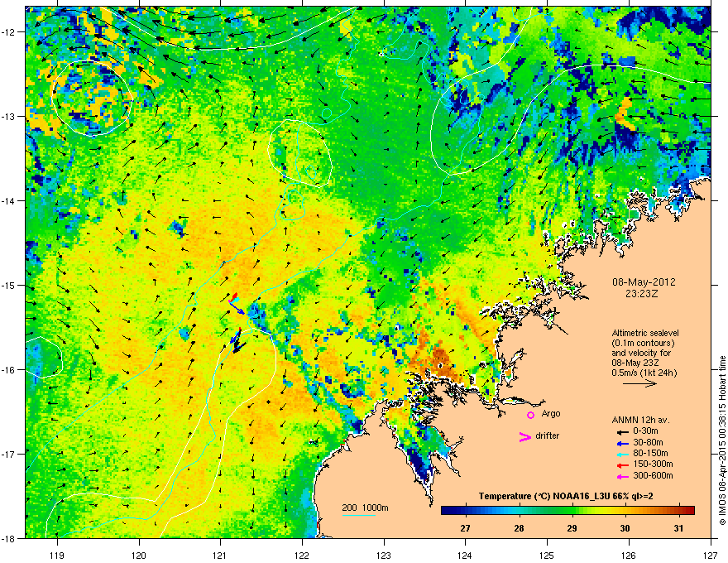
Task: Click the 'Argo' legend label
Action: 551,413
